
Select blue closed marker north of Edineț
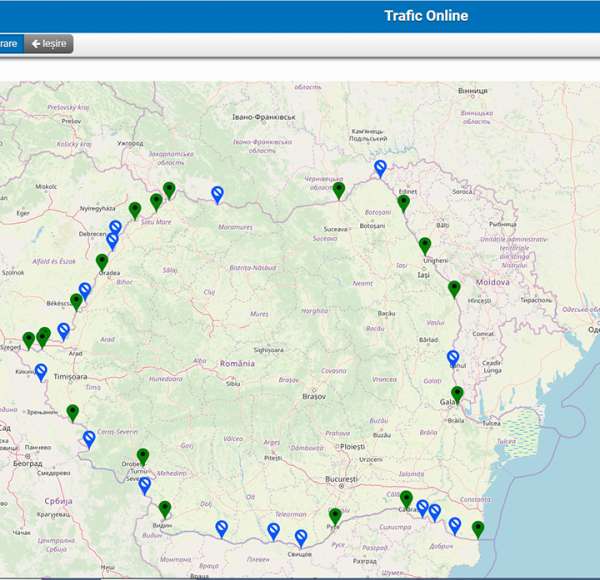point(380,169)
